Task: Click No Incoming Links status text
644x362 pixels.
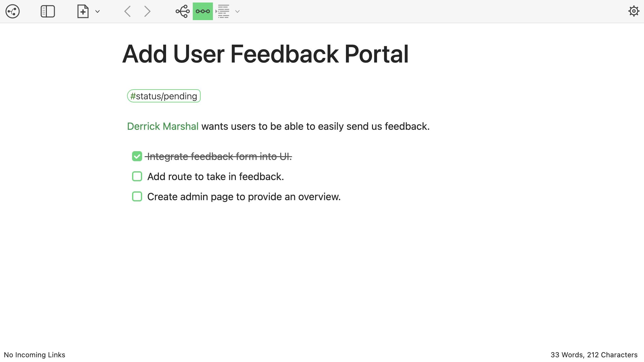Action: (35, 355)
